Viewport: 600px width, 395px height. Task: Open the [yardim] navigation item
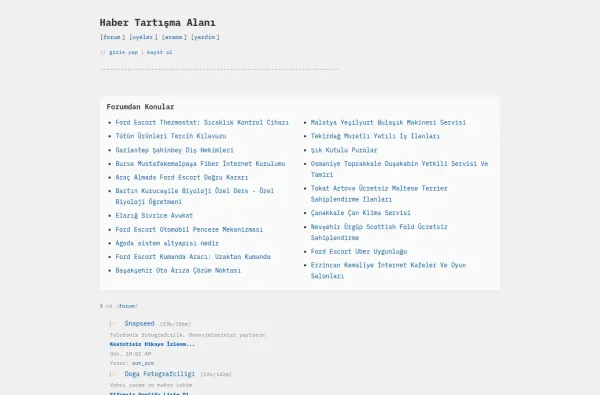(x=205, y=37)
